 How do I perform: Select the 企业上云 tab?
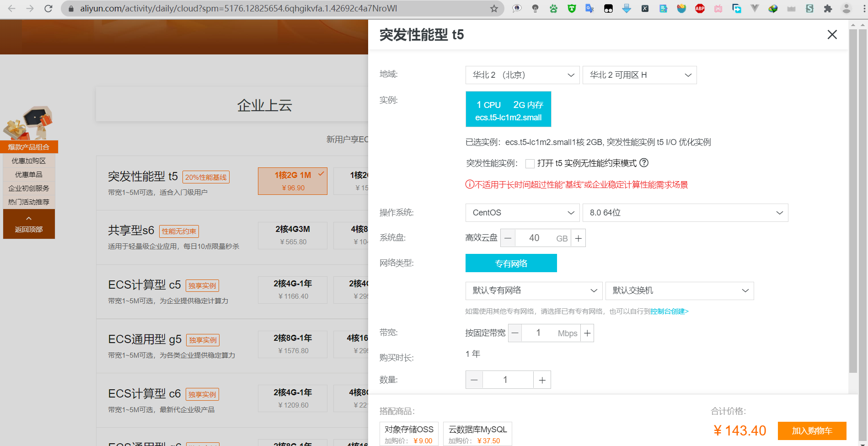click(264, 105)
